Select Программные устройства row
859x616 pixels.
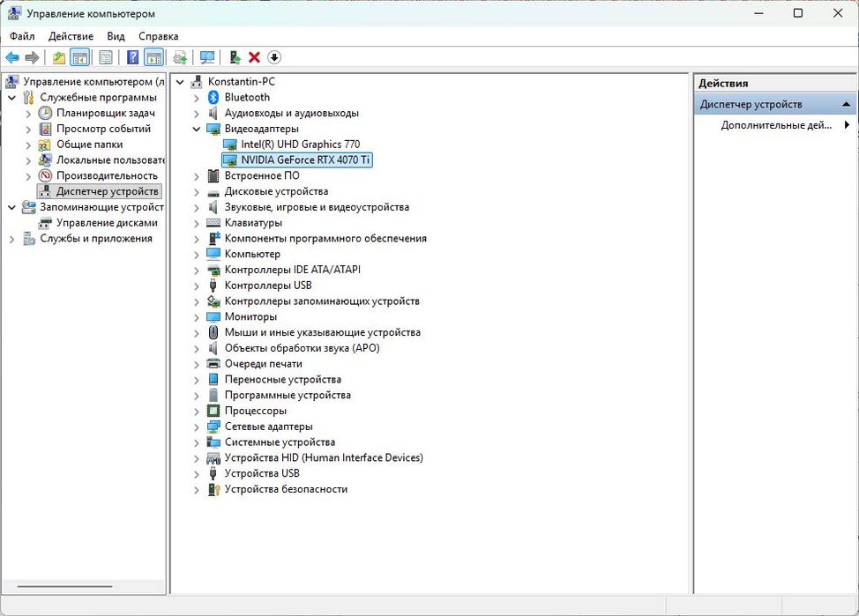[288, 396]
